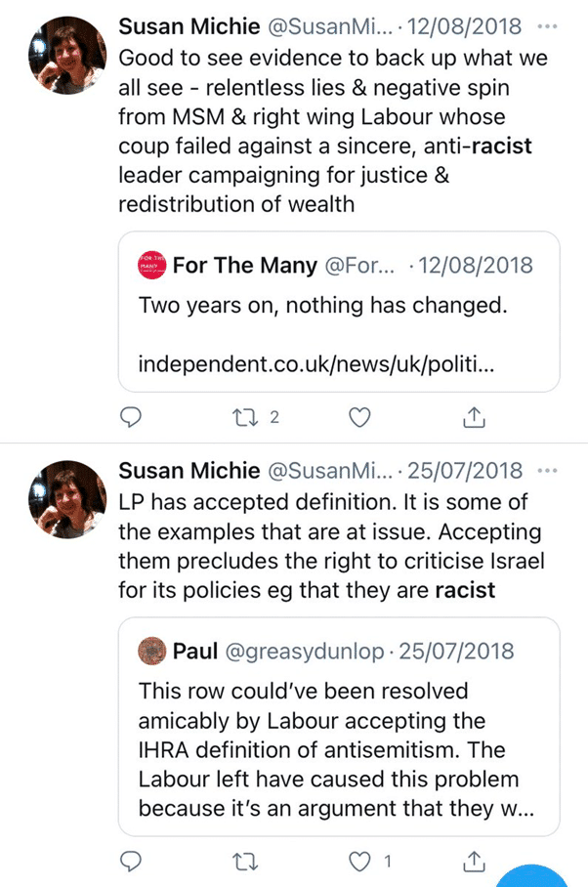Tap the For The Many profile icon
The height and width of the screenshot is (887, 588).
click(151, 265)
